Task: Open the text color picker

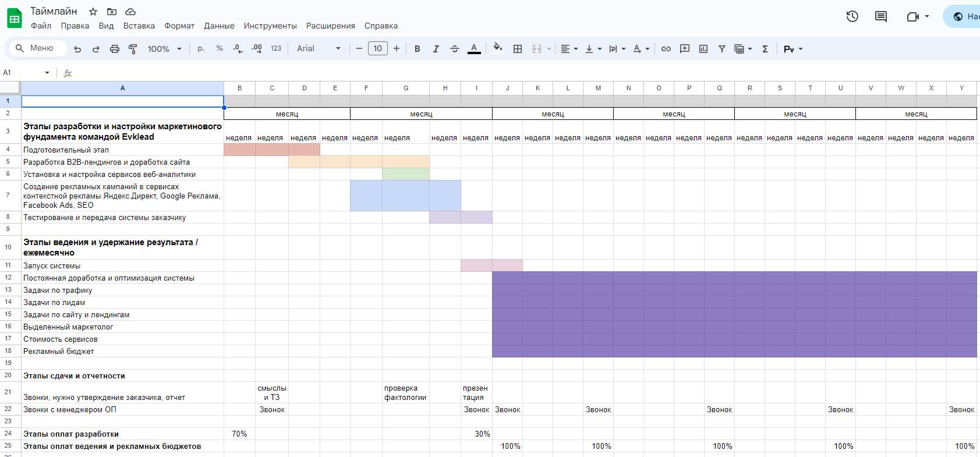Action: point(474,49)
